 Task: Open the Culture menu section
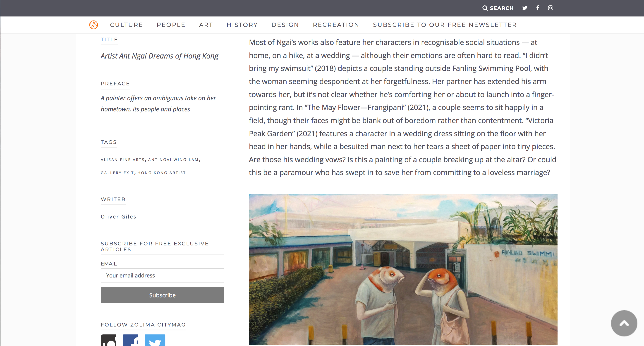(127, 25)
